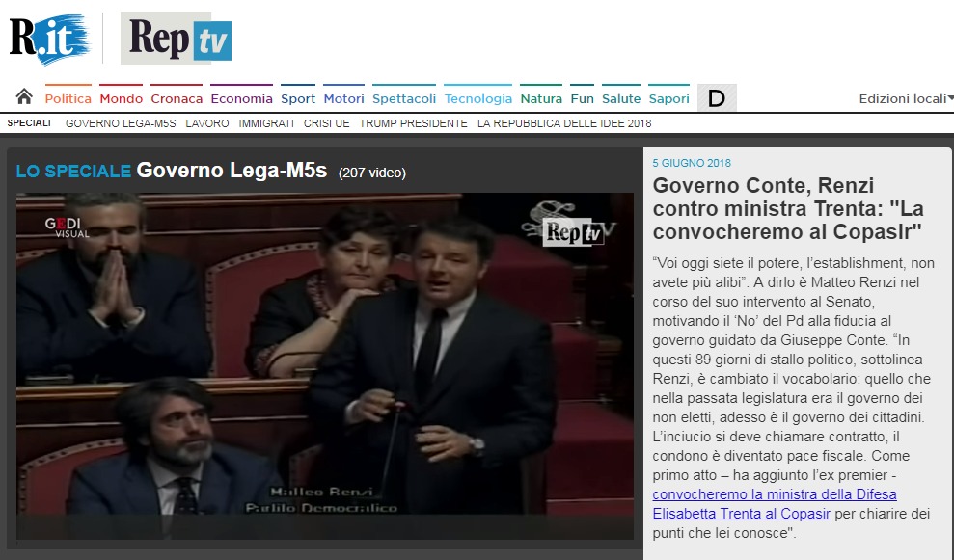The image size is (954, 560).
Task: Follow the 'convocheremo la ministra della Difesa' link
Action: (x=775, y=504)
